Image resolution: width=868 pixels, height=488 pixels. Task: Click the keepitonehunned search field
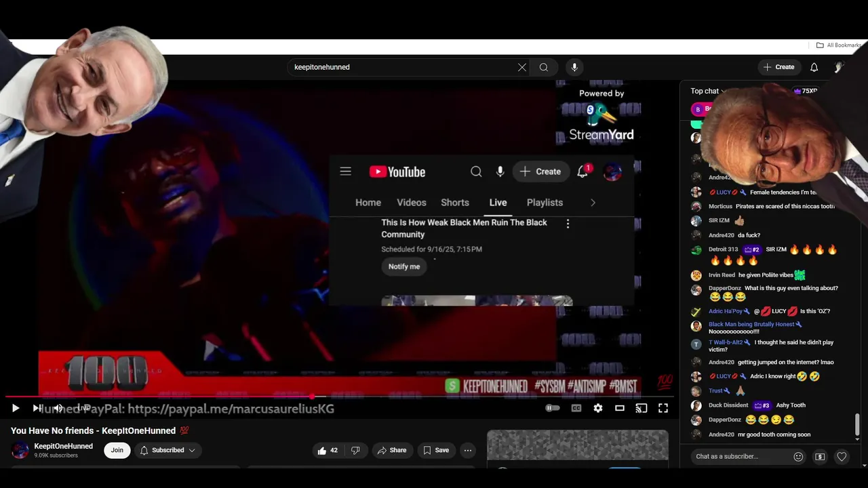(403, 67)
